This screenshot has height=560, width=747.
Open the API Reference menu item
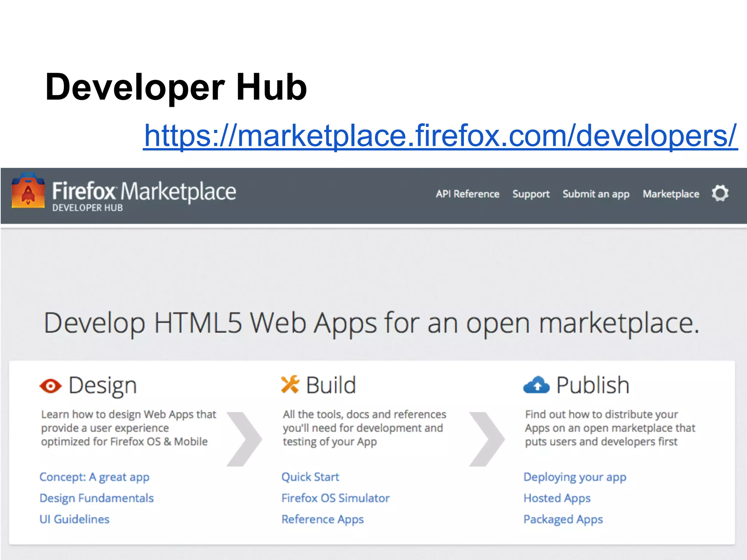coord(468,194)
